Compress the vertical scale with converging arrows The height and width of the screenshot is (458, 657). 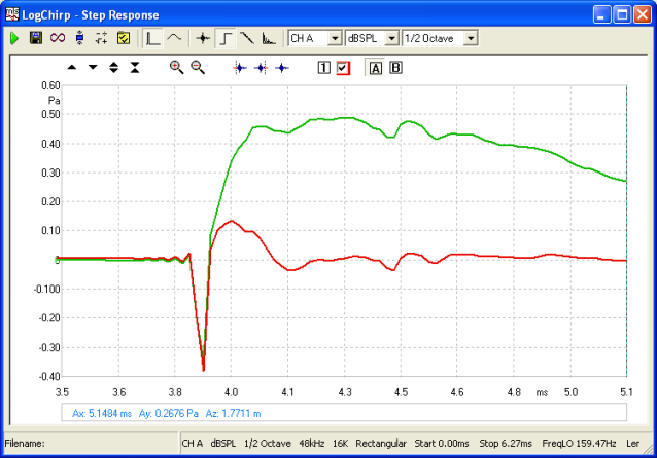tap(135, 67)
